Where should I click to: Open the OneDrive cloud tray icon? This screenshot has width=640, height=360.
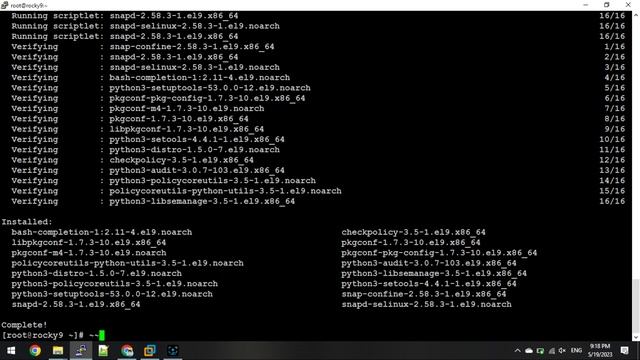529,351
